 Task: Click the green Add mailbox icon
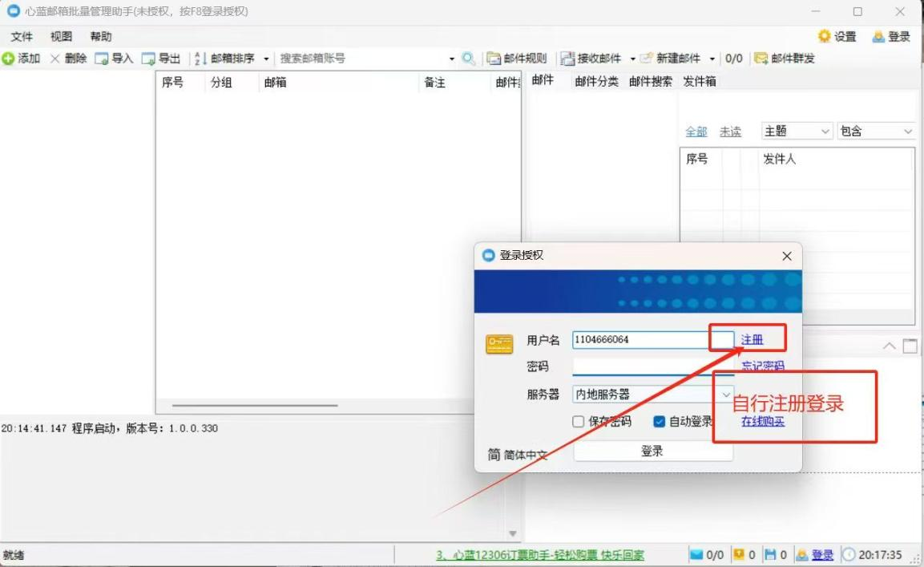[8, 59]
